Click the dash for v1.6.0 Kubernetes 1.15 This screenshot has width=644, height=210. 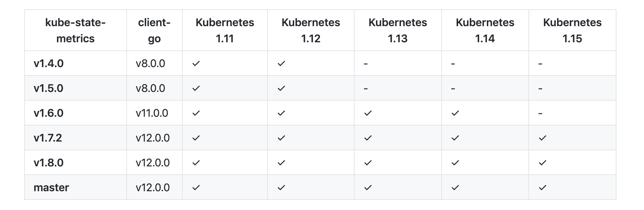click(x=540, y=113)
